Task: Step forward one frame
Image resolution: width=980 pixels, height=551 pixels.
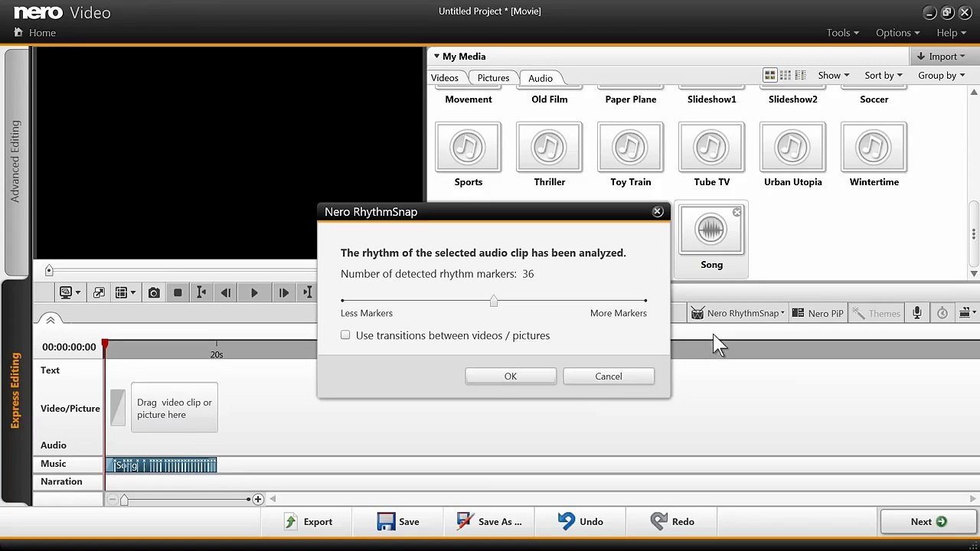Action: click(x=283, y=292)
